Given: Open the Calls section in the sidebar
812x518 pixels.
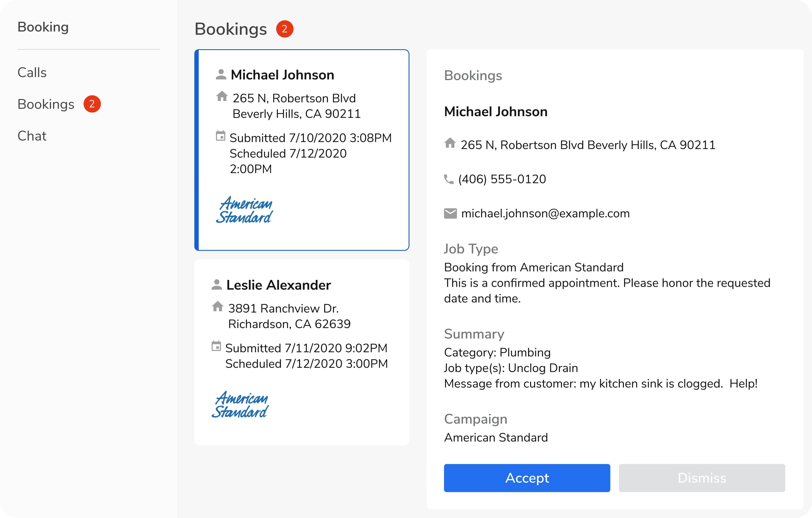Looking at the screenshot, I should 32,73.
